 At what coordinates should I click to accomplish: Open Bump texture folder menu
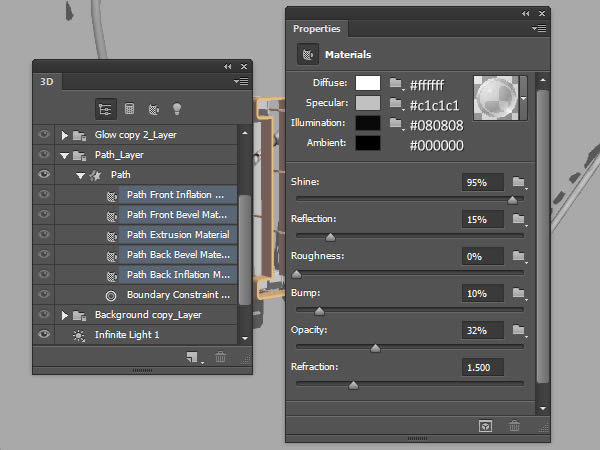click(519, 293)
